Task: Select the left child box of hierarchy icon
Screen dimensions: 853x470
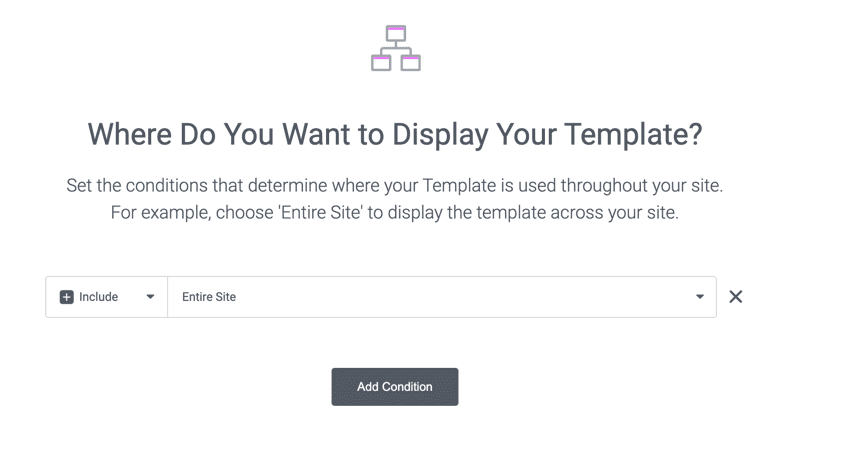Action: pos(381,63)
